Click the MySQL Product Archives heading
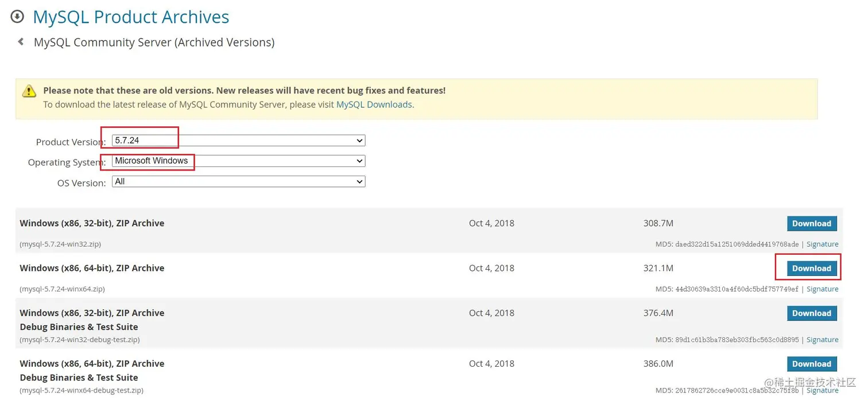This screenshot has width=868, height=400. click(131, 17)
